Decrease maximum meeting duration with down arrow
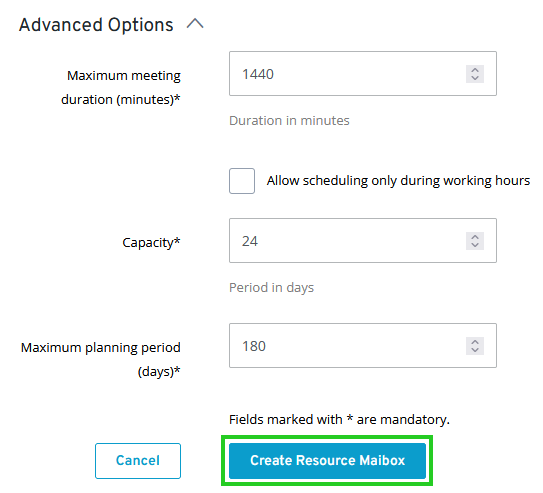 475,78
